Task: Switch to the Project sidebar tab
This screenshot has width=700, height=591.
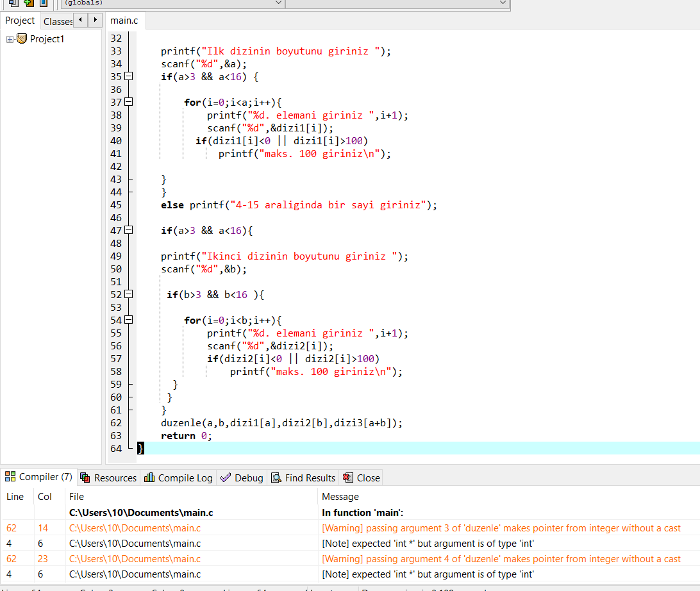Action: [x=20, y=21]
